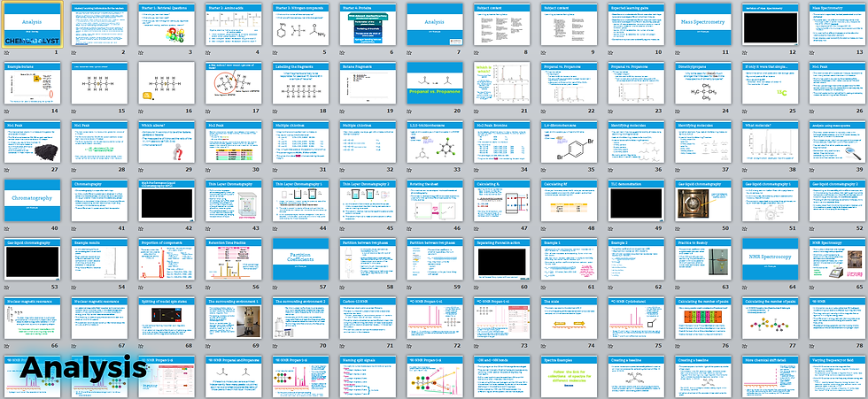Select slide 43 Thin Layer Chromatography thumbnail

point(233,200)
